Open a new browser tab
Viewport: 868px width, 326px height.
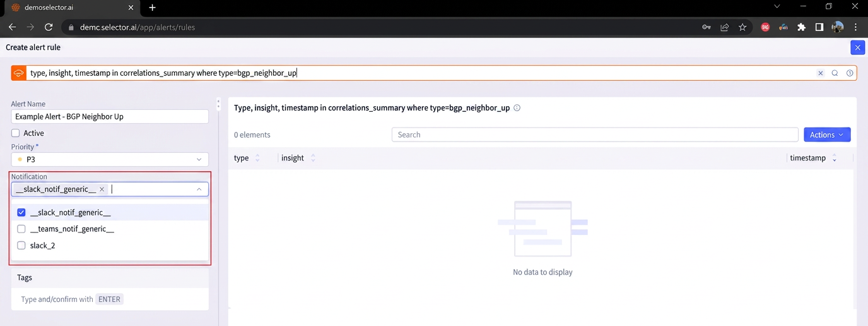coord(152,8)
